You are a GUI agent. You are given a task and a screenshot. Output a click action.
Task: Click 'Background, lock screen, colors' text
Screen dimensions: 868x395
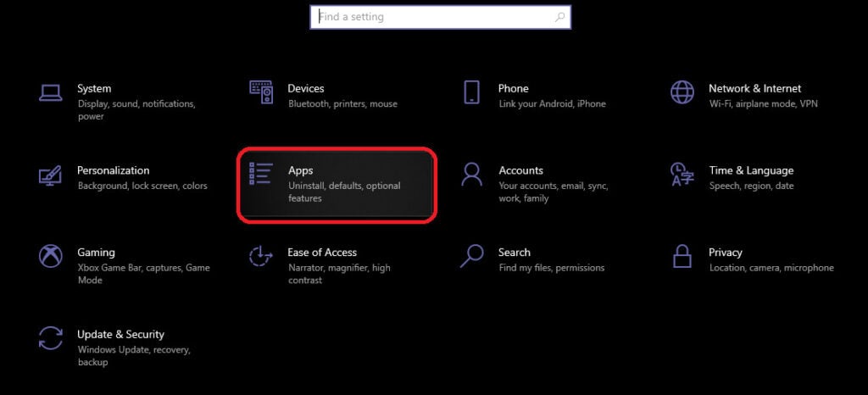(x=142, y=186)
